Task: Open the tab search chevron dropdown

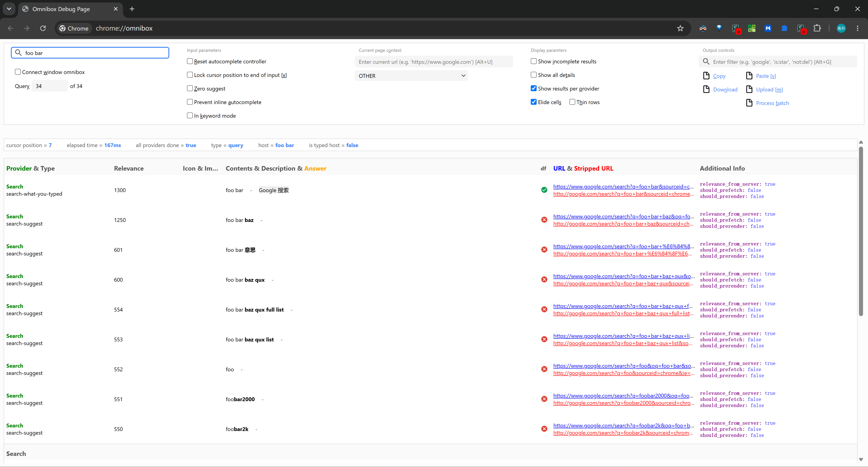Action: pyautogui.click(x=9, y=9)
